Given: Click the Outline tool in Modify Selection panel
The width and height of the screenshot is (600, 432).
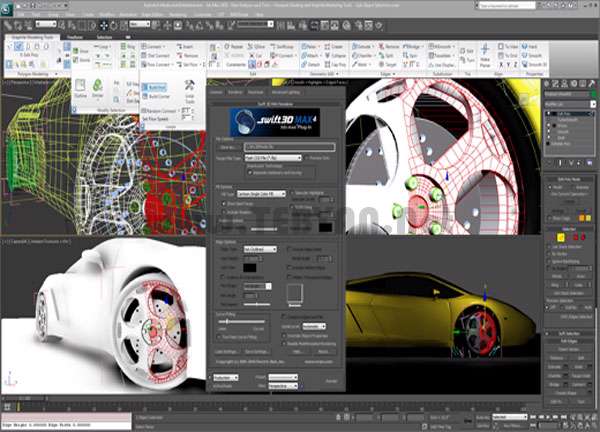Looking at the screenshot, I should pyautogui.click(x=80, y=88).
